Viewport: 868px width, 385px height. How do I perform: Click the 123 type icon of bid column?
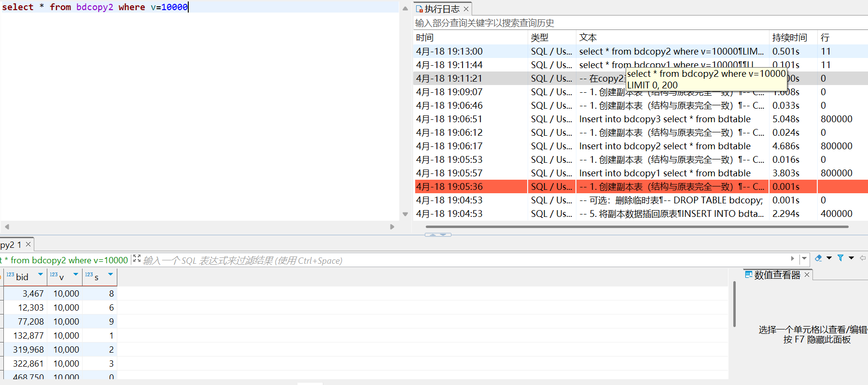tap(10, 274)
